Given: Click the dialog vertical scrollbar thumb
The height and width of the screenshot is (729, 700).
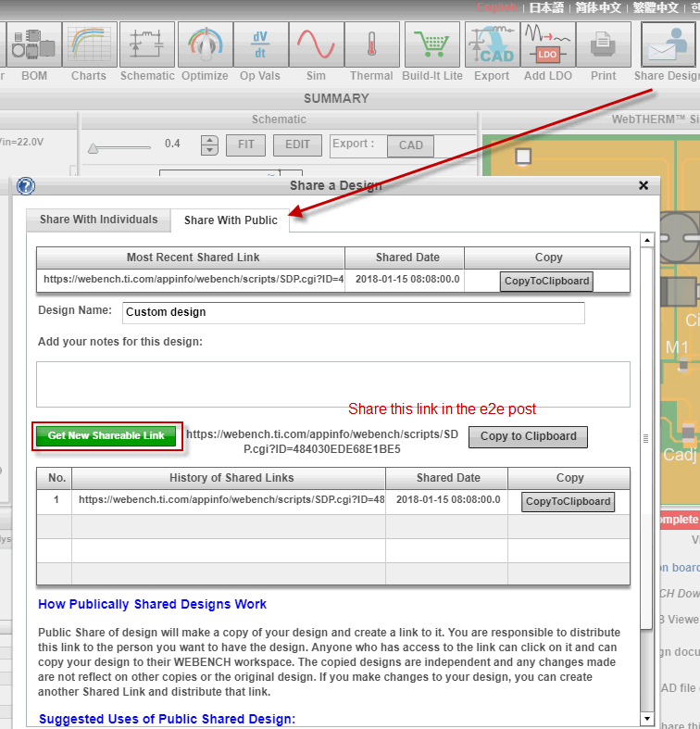Looking at the screenshot, I should [x=646, y=438].
